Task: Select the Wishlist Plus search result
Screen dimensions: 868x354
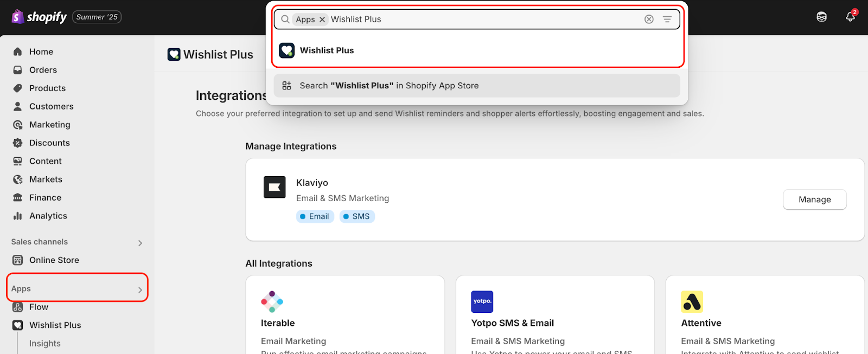Action: tap(477, 50)
